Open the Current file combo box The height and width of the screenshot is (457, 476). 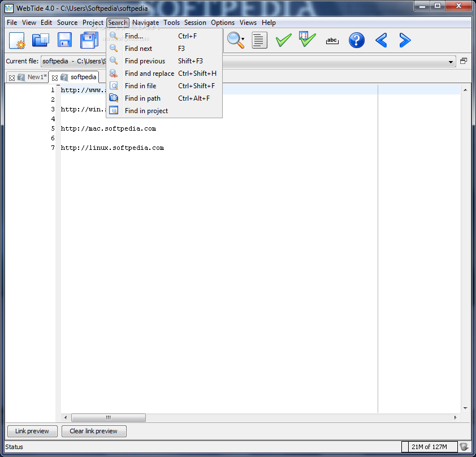[248, 61]
